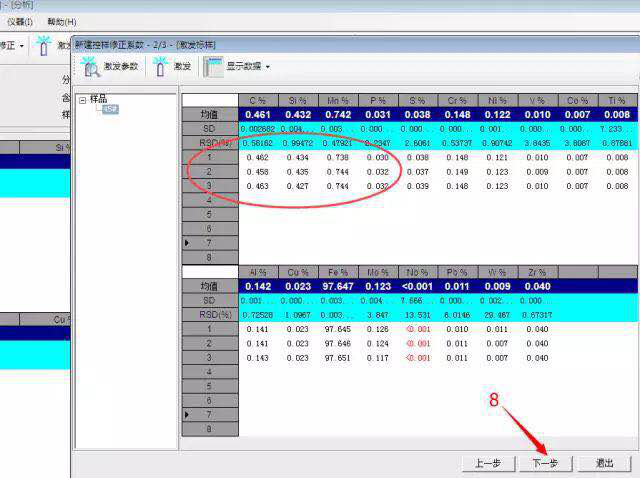Collapse the 样品 tree node
This screenshot has width=640, height=478.
[x=82, y=99]
